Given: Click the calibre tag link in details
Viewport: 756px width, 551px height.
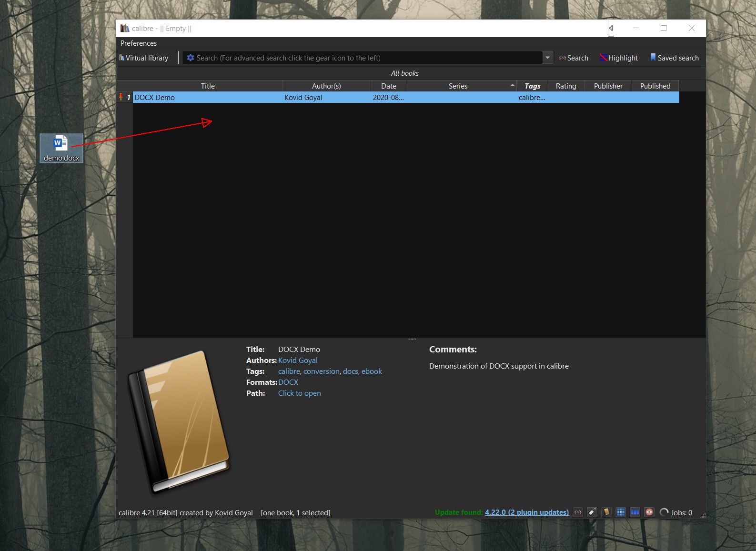Looking at the screenshot, I should tap(289, 371).
